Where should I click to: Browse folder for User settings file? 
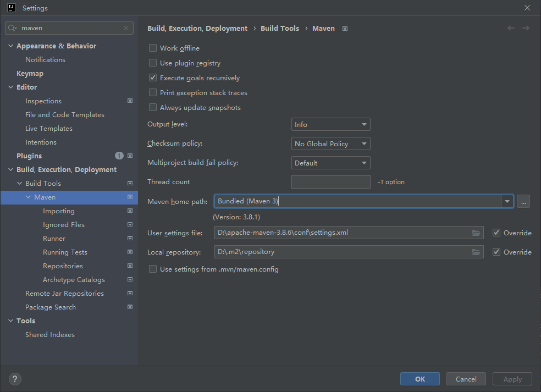pyautogui.click(x=476, y=233)
